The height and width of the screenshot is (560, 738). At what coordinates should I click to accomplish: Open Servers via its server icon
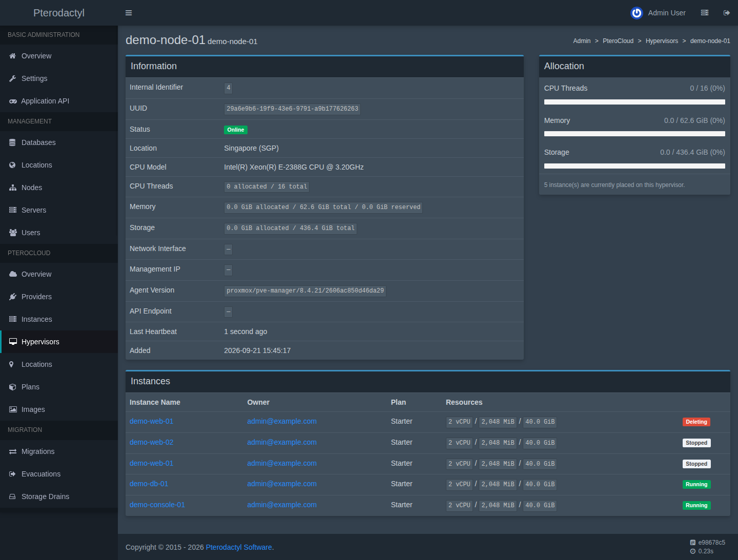point(13,210)
